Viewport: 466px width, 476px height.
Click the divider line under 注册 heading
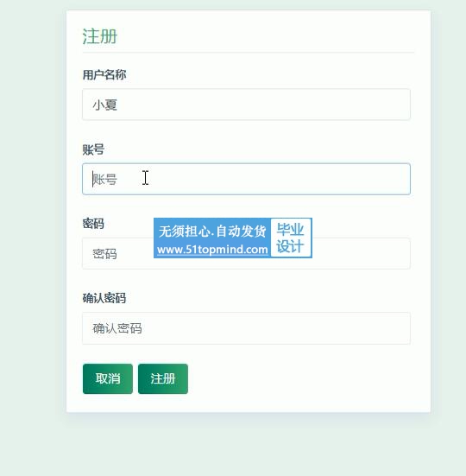pyautogui.click(x=249, y=53)
